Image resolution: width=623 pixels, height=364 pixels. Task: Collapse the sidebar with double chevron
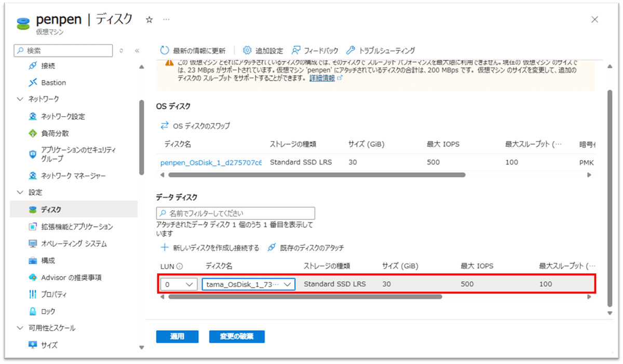point(137,51)
